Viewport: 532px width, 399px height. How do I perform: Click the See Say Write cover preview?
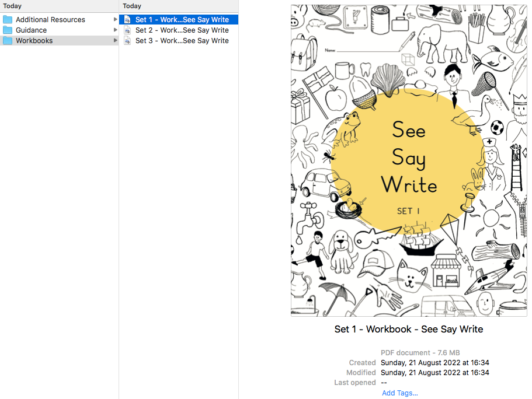(x=408, y=159)
